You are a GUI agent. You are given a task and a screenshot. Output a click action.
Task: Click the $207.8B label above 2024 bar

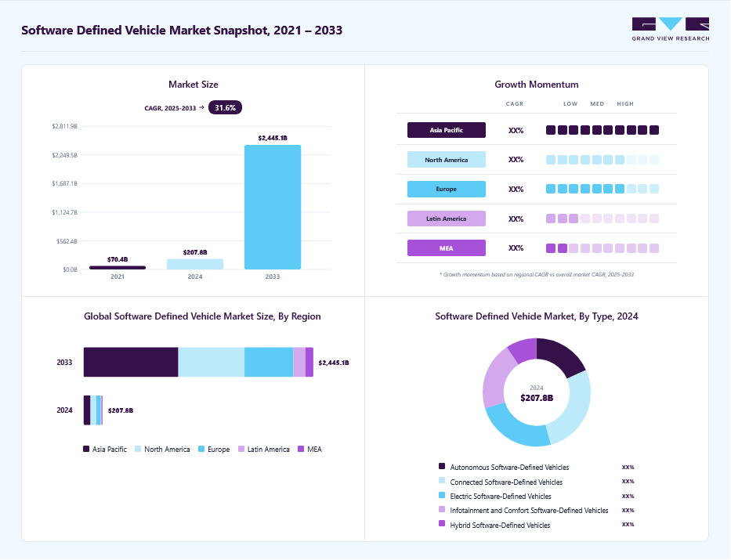click(x=195, y=252)
